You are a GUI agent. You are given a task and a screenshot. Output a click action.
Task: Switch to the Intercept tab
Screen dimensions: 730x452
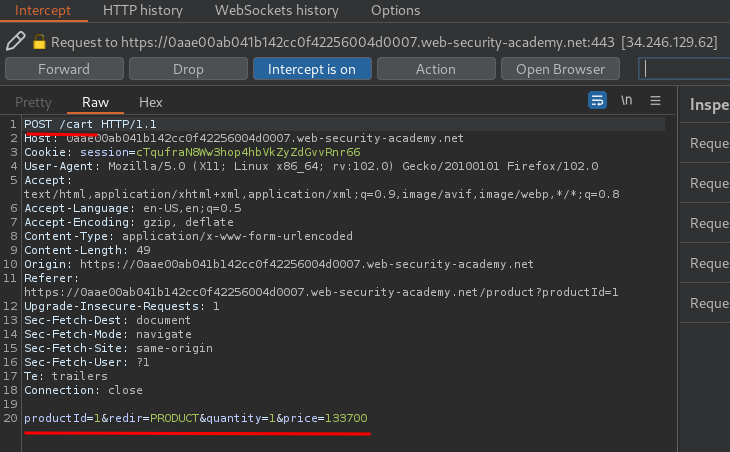coord(43,10)
